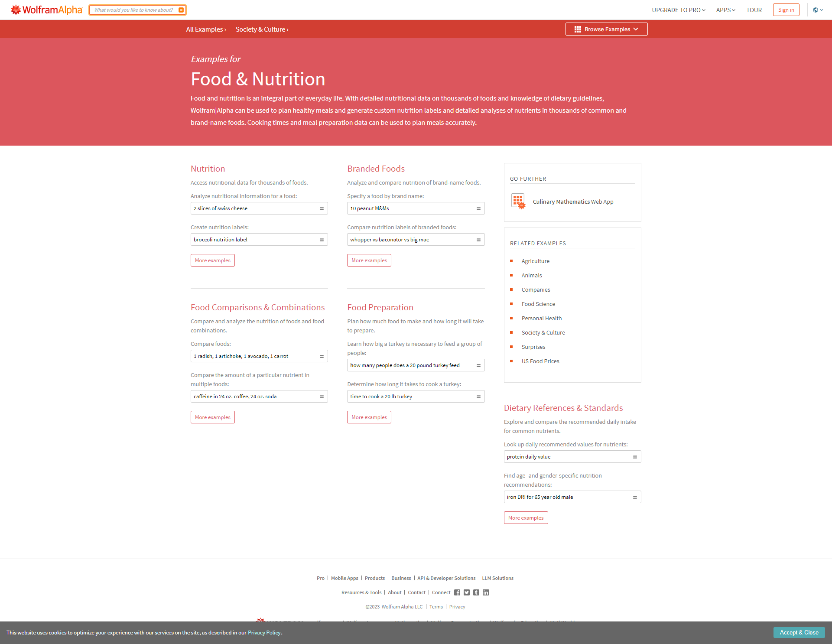
Task: Open the APPS dropdown
Action: tap(725, 10)
